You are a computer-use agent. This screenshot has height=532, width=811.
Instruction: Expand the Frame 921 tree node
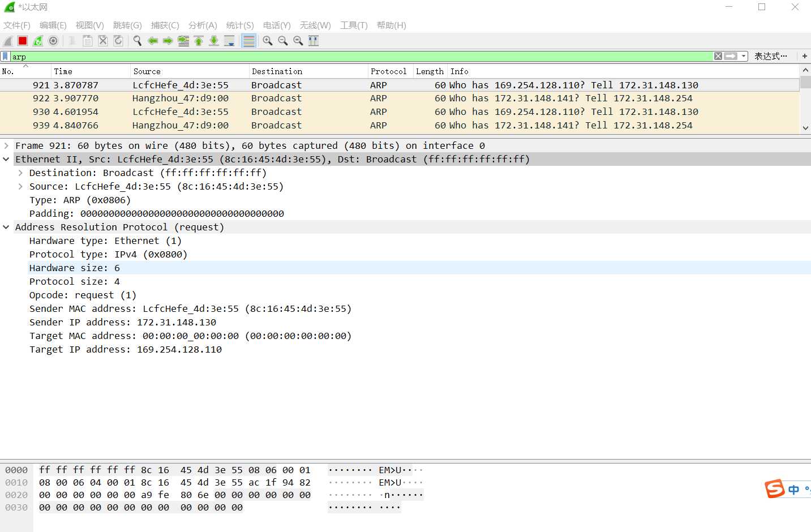6,145
